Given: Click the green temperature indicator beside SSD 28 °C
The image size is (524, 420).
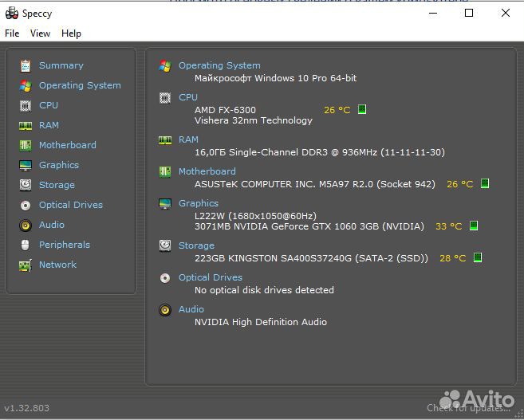Looking at the screenshot, I should (478, 257).
